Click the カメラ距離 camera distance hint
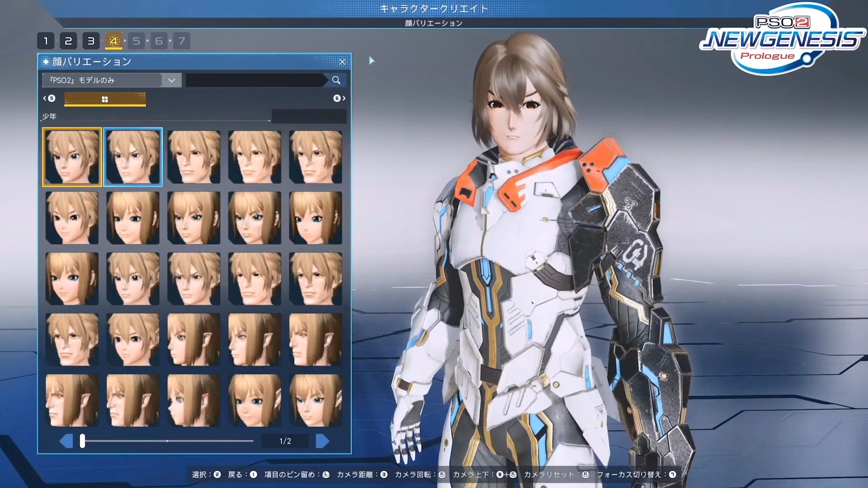868x488 pixels. pyautogui.click(x=362, y=474)
